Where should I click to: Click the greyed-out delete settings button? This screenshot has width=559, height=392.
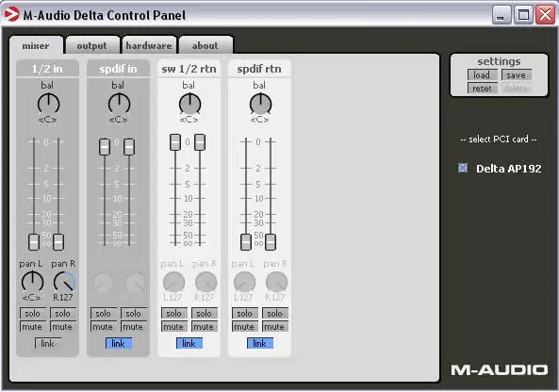[x=517, y=88]
